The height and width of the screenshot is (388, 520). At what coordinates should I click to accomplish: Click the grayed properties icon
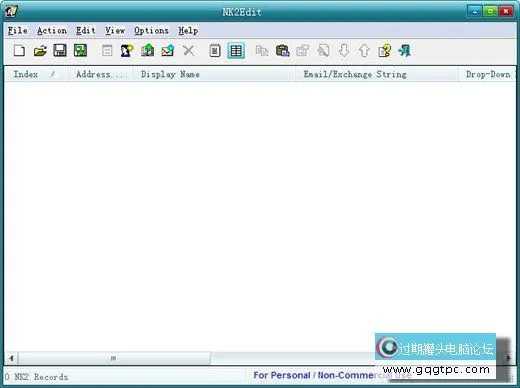303,51
